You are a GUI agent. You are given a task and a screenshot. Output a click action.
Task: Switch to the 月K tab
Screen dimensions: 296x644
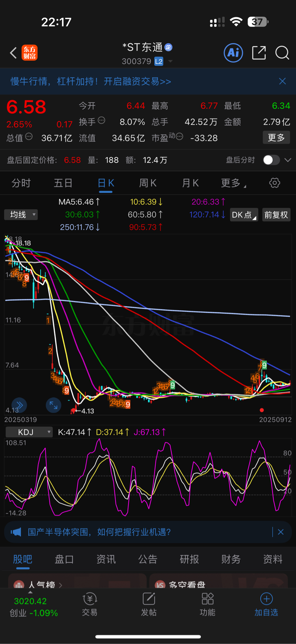(190, 183)
